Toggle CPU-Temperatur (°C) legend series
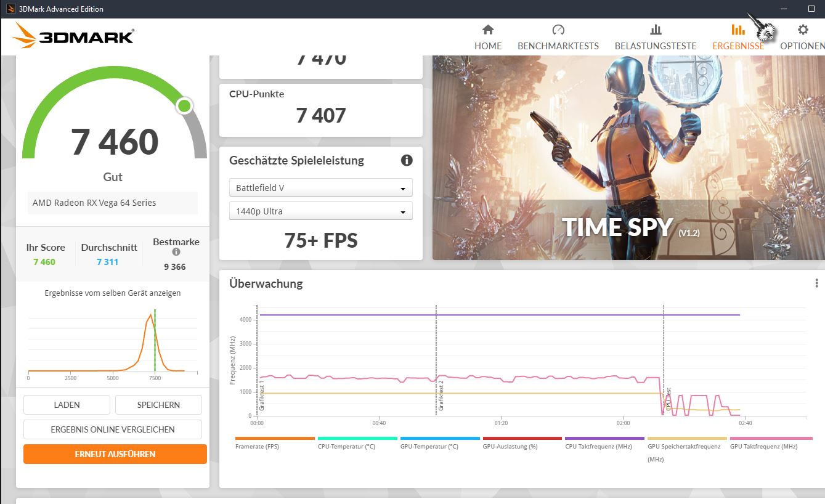 point(357,443)
